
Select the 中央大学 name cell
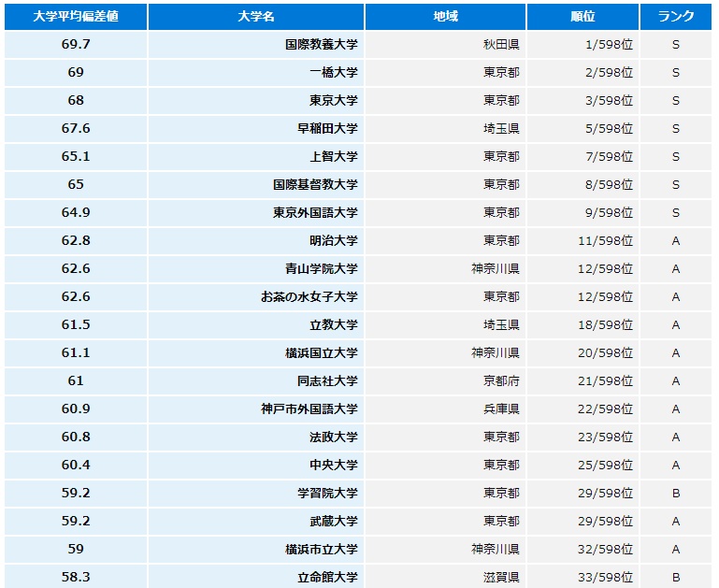tap(256, 466)
